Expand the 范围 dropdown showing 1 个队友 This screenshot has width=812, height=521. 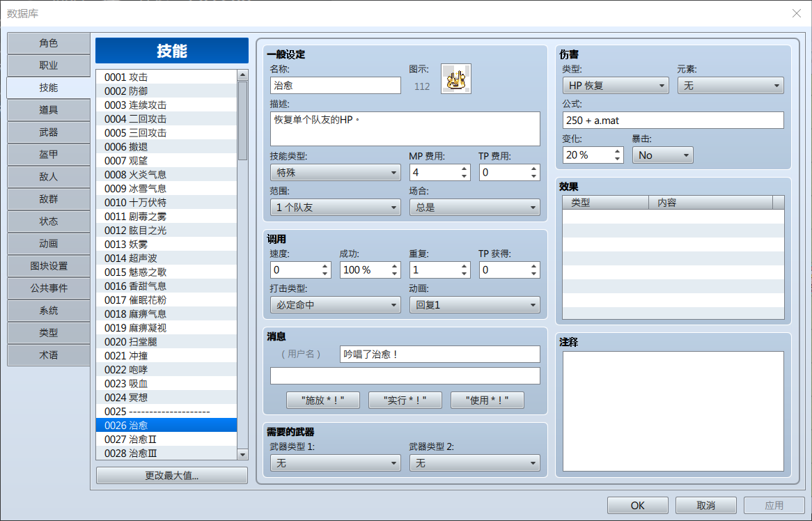click(x=335, y=208)
